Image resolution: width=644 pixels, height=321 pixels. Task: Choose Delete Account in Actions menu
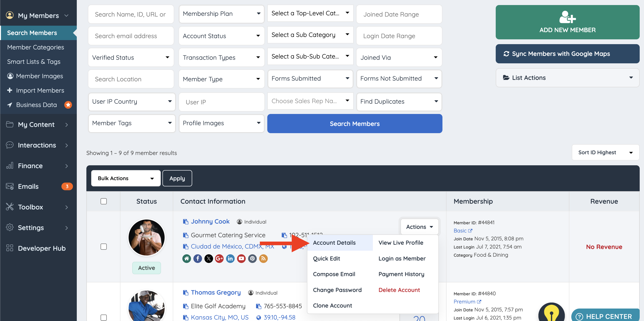point(399,290)
